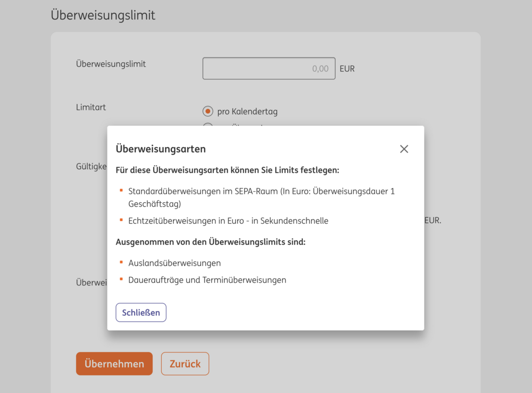This screenshot has width=532, height=393.
Task: Select the partially hidden radio below pro Kalendertag
Action: pos(208,125)
